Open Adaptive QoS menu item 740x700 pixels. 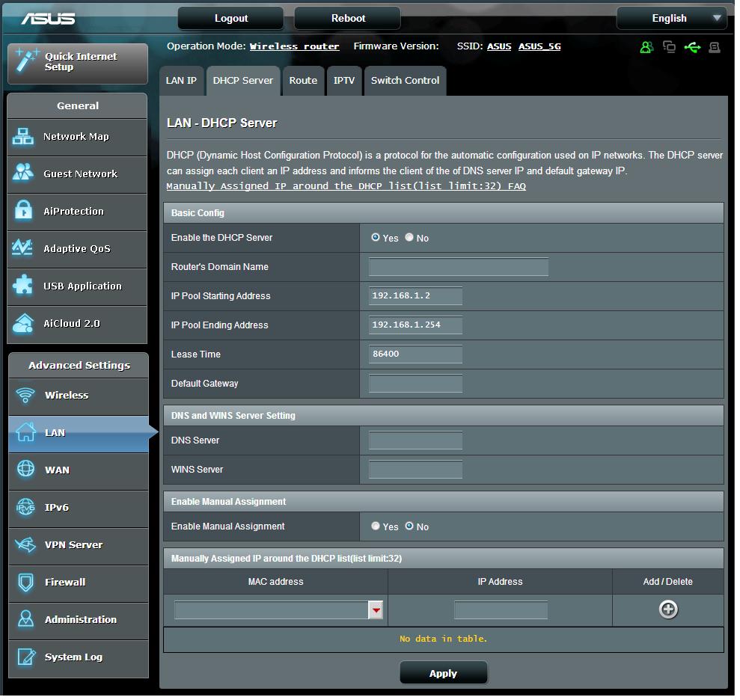78,250
